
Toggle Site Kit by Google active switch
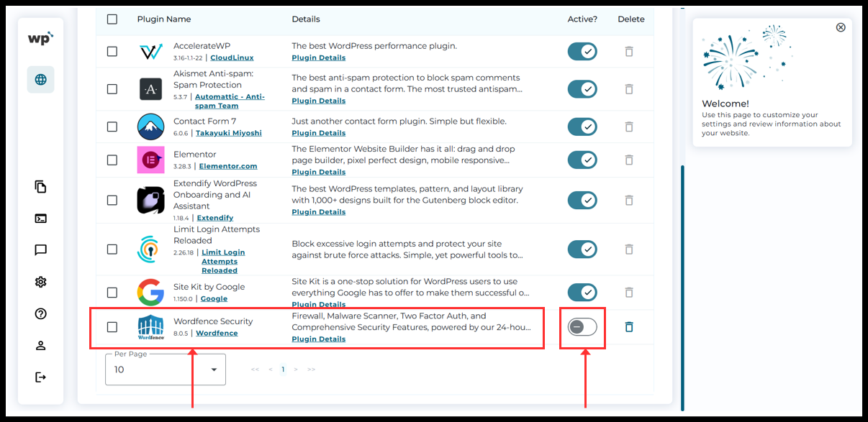click(582, 293)
